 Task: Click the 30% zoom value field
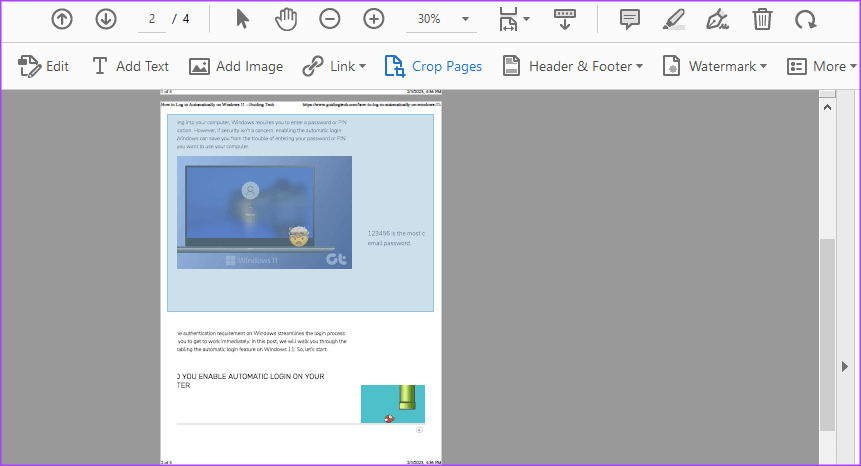tap(429, 19)
